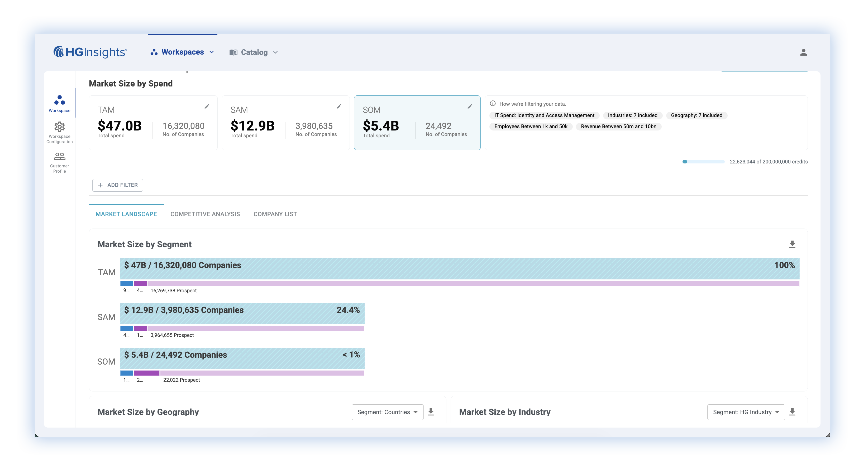Viewport: 868px width, 465px height.
Task: Expand the Workspaces dropdown menu
Action: click(182, 52)
